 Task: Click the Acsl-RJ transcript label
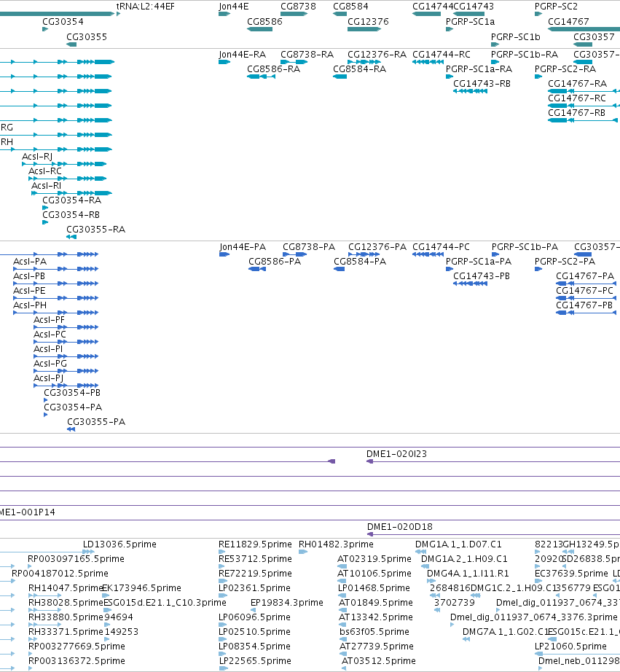click(x=37, y=157)
